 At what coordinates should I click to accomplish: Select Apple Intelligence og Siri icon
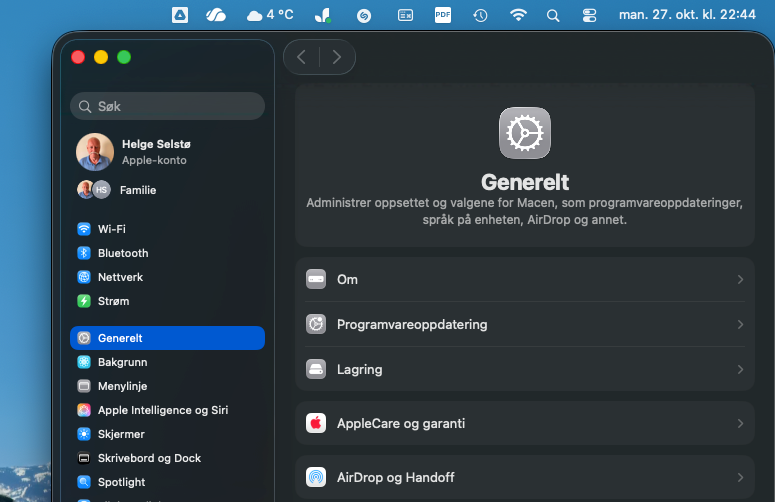(x=85, y=410)
